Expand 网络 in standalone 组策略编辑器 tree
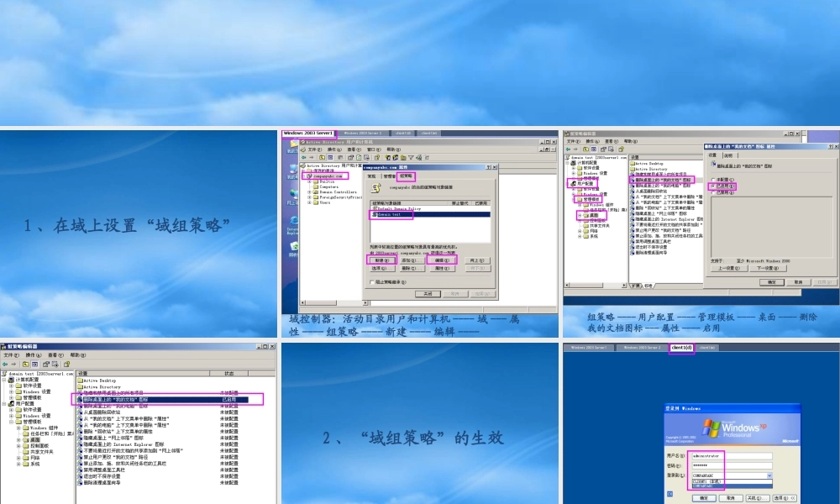 coord(18,458)
